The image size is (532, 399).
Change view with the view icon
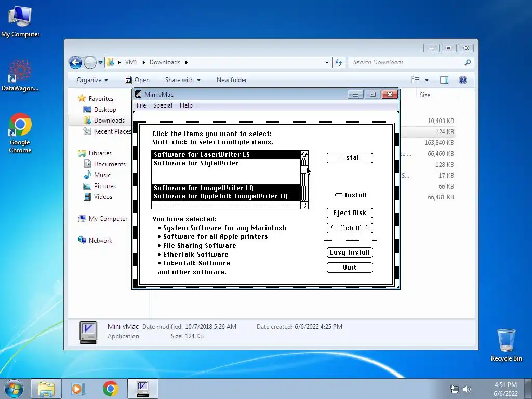click(416, 80)
